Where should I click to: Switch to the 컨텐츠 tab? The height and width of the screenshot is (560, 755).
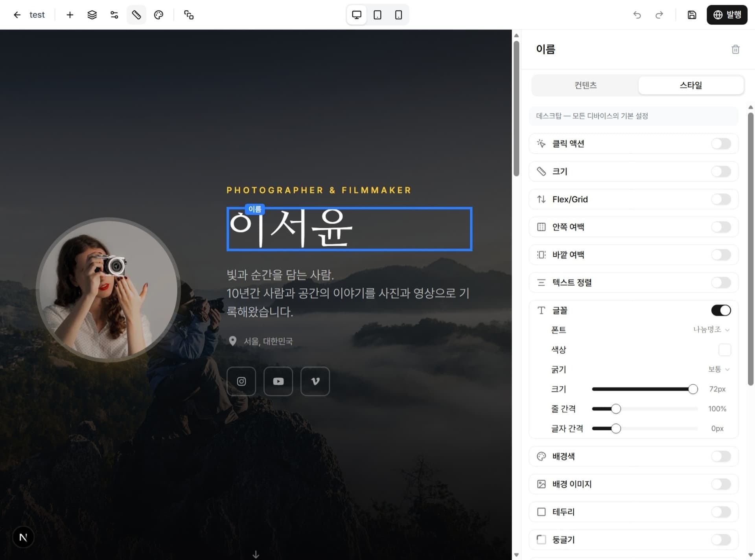585,85
